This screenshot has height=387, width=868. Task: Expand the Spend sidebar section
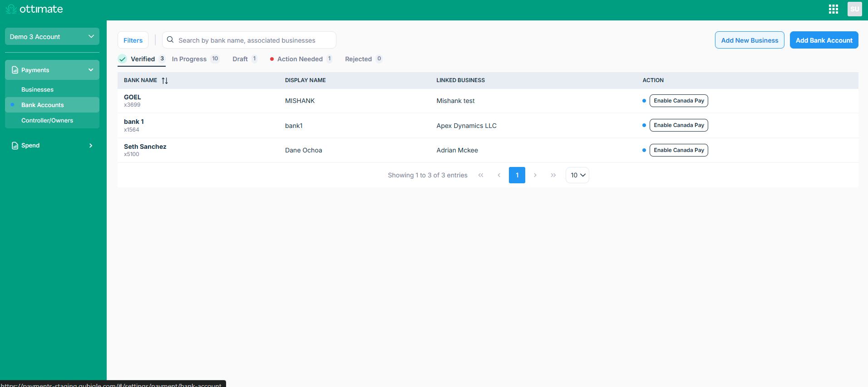point(91,146)
